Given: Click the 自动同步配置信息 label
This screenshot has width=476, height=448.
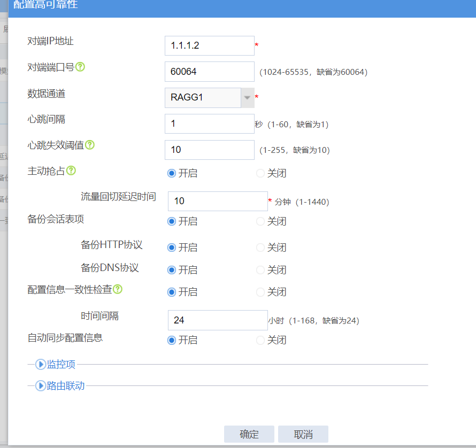Looking at the screenshot, I should [65, 337].
